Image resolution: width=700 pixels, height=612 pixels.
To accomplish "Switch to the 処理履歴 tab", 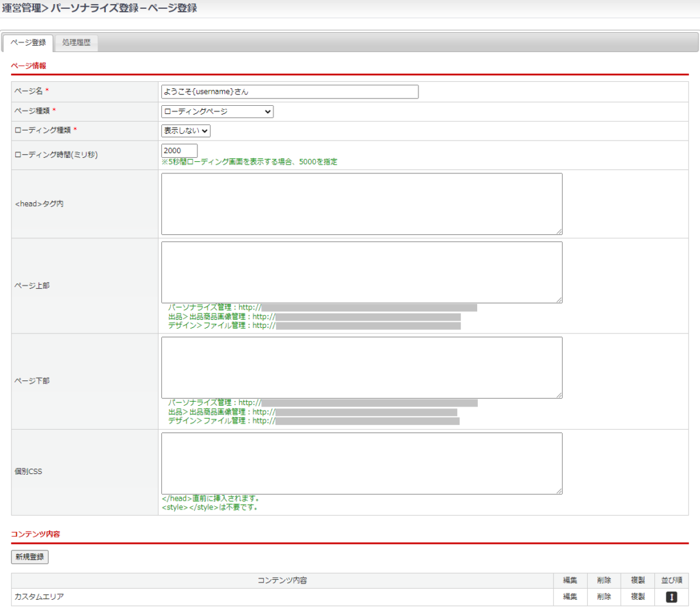I will click(76, 42).
